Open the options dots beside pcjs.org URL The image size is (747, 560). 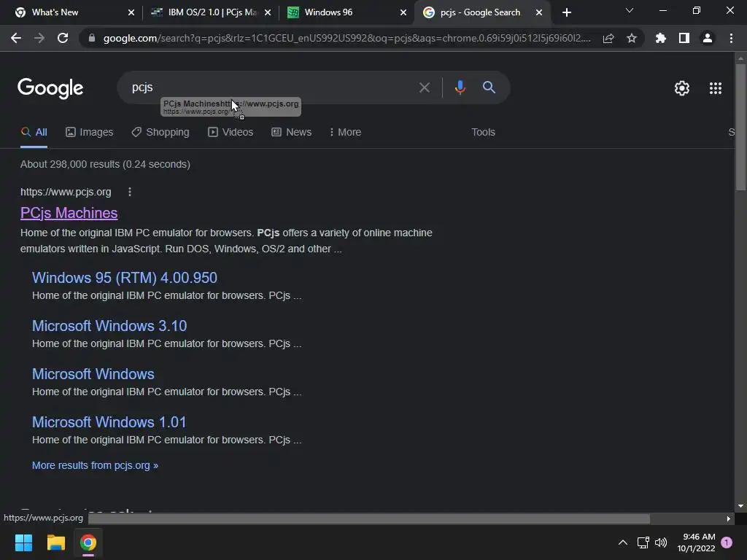pyautogui.click(x=130, y=192)
